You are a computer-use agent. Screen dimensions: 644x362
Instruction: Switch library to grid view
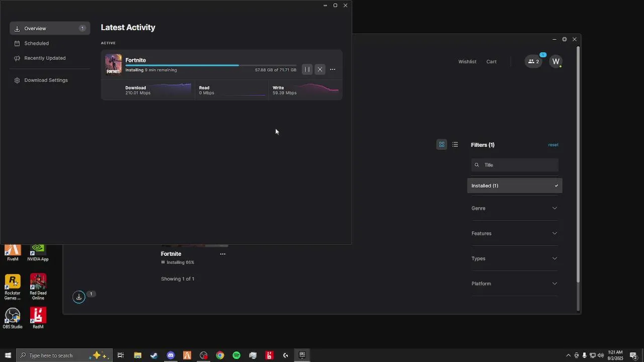(x=442, y=145)
